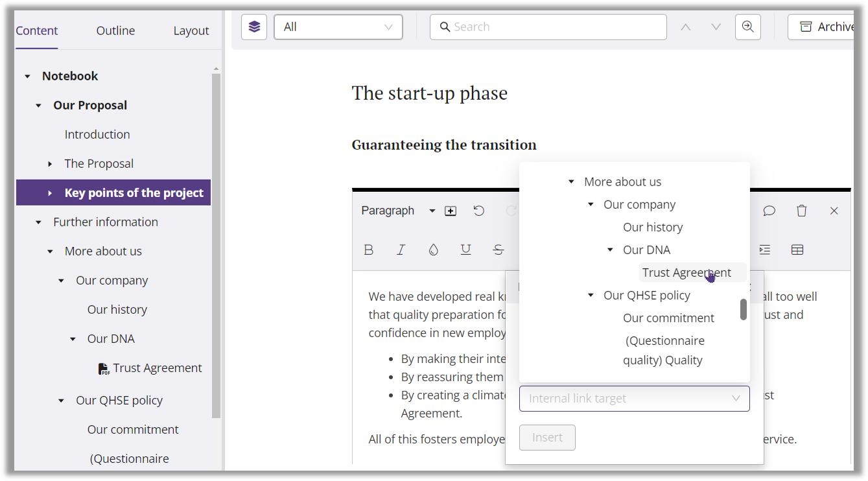The image size is (868, 481).
Task: Switch to the Layout tab
Action: point(191,30)
